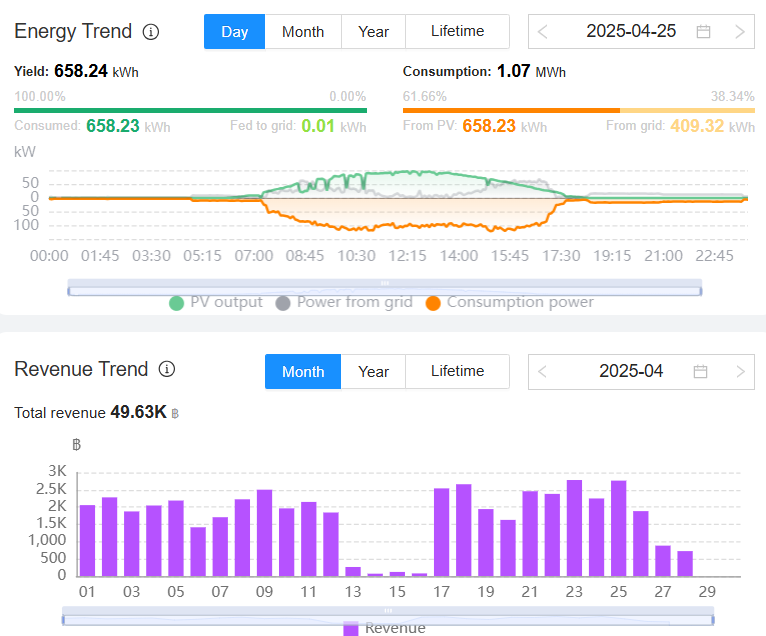Click the revenue bar for day 09
766x636 pixels.
point(264,533)
